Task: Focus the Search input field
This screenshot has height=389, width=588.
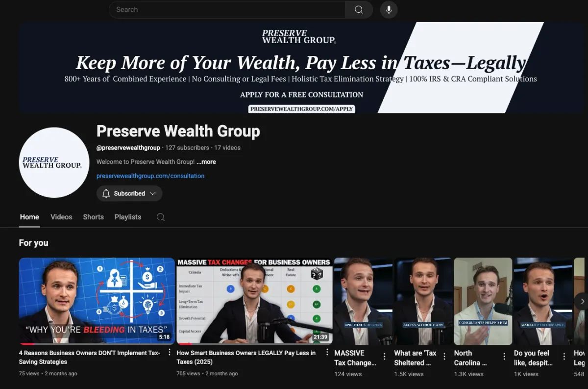Action: [227, 10]
